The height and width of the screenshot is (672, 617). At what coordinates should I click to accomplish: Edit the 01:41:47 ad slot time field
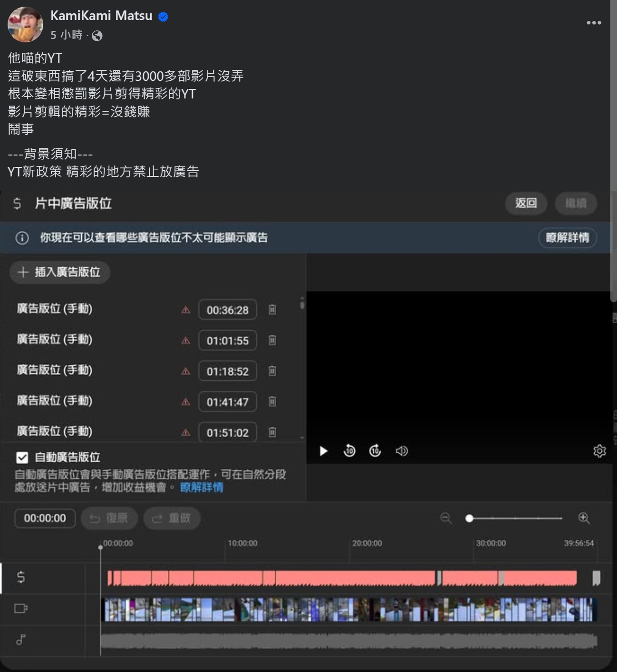(228, 402)
